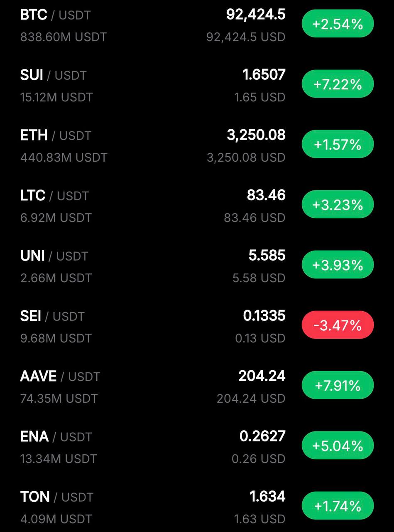Tap SUI +7.22% change badge

[x=338, y=85]
